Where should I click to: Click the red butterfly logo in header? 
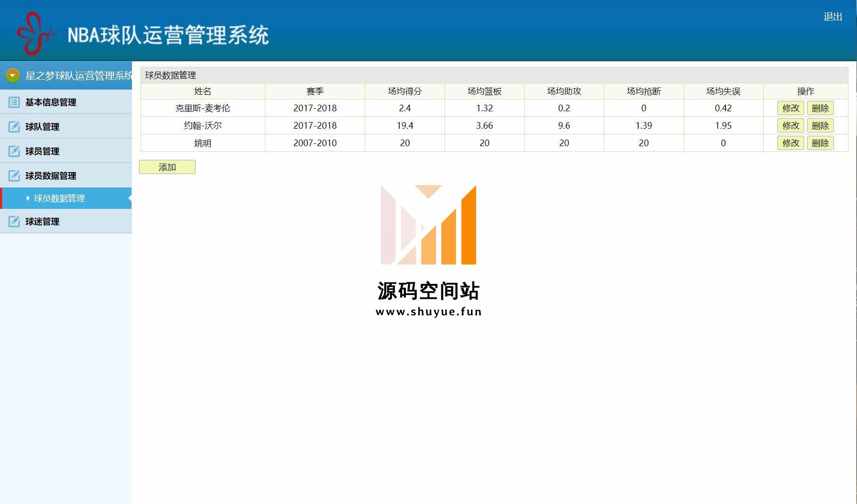coord(36,33)
